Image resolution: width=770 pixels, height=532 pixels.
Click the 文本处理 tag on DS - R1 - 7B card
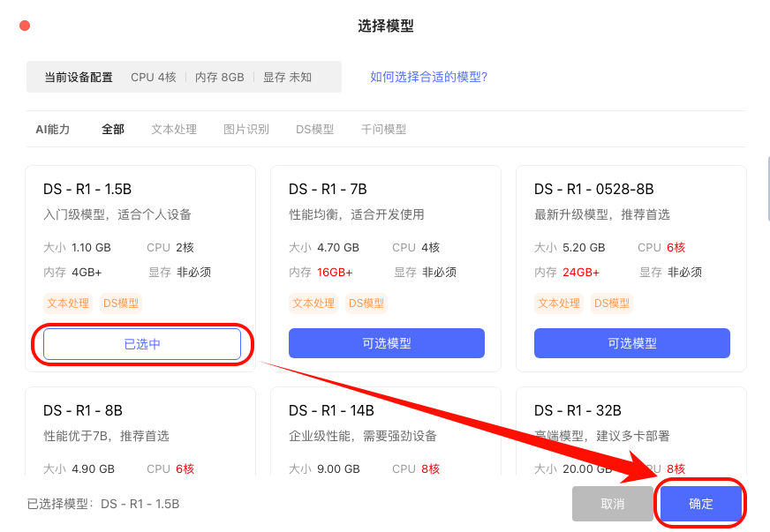313,303
